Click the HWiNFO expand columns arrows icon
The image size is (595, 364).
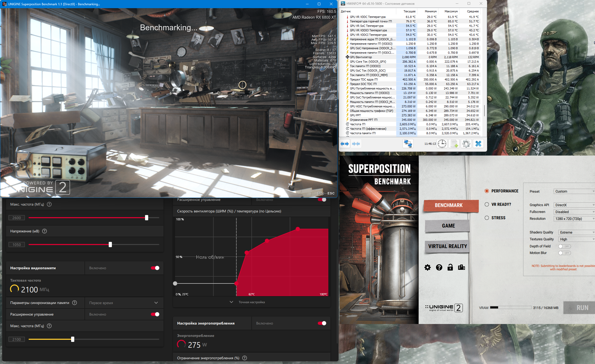pyautogui.click(x=345, y=144)
